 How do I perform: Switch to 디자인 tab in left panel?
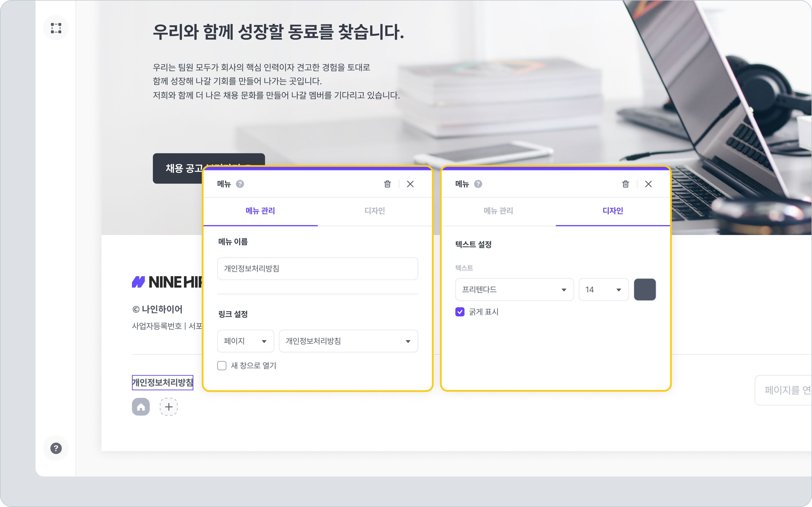[375, 211]
